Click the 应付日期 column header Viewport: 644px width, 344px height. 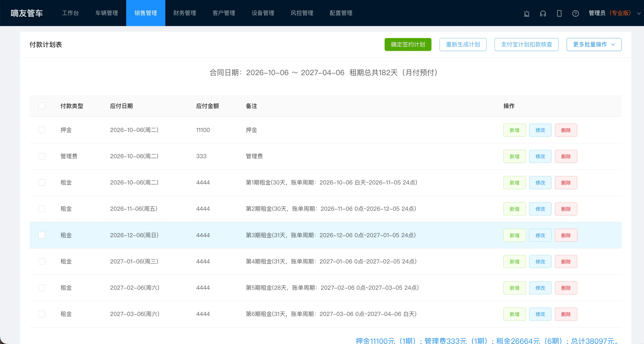121,106
